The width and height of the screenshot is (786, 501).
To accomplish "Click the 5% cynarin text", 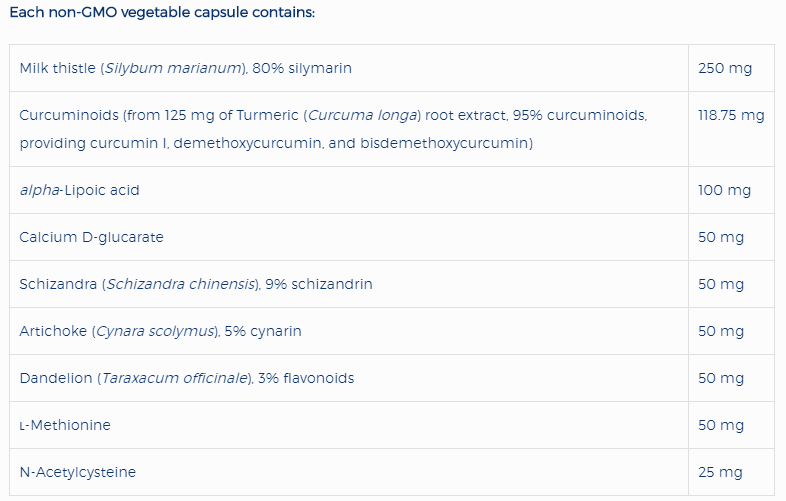I will click(266, 331).
